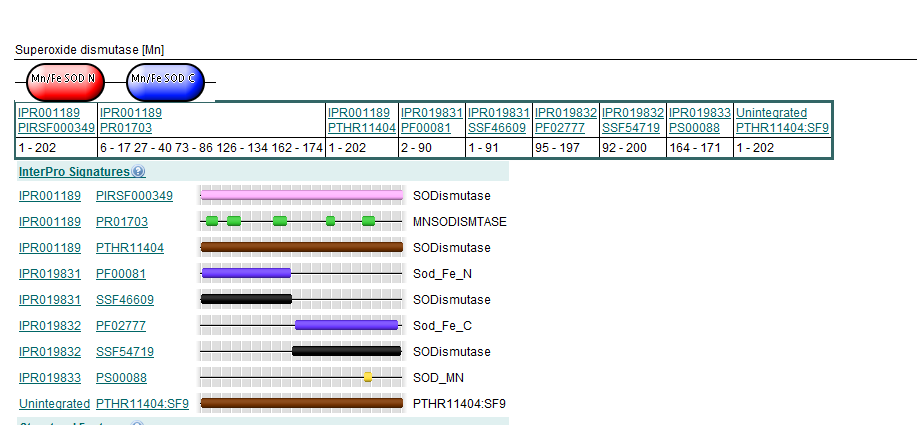Click the yellow PS00088 SOD_MN marker
Viewport: 917px width, 425px height.
click(368, 377)
